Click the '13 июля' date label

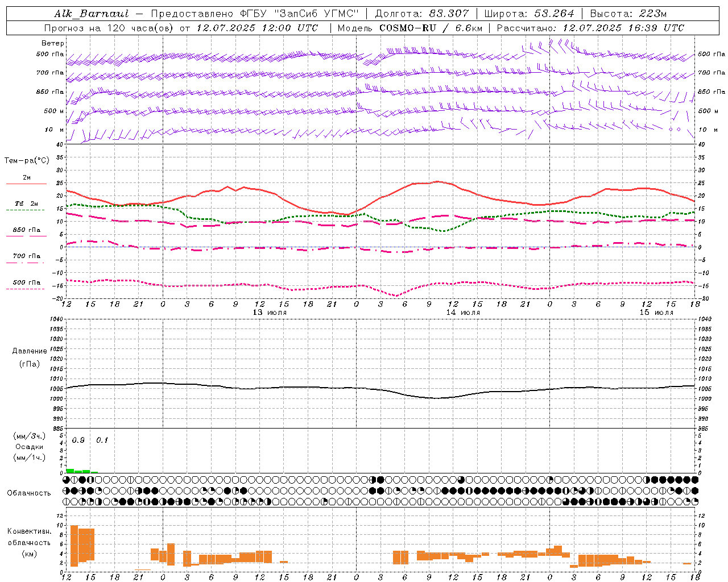pyautogui.click(x=270, y=313)
